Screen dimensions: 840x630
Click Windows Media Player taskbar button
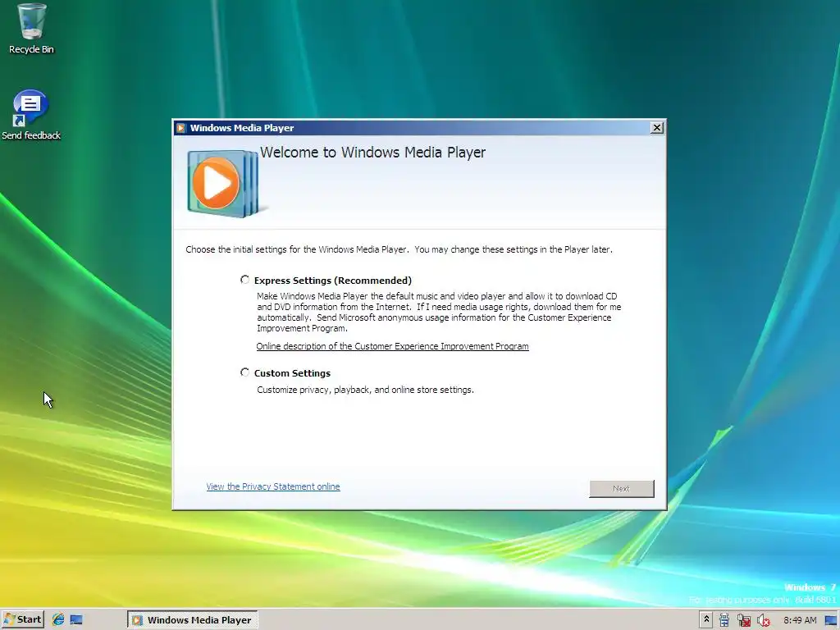[192, 620]
